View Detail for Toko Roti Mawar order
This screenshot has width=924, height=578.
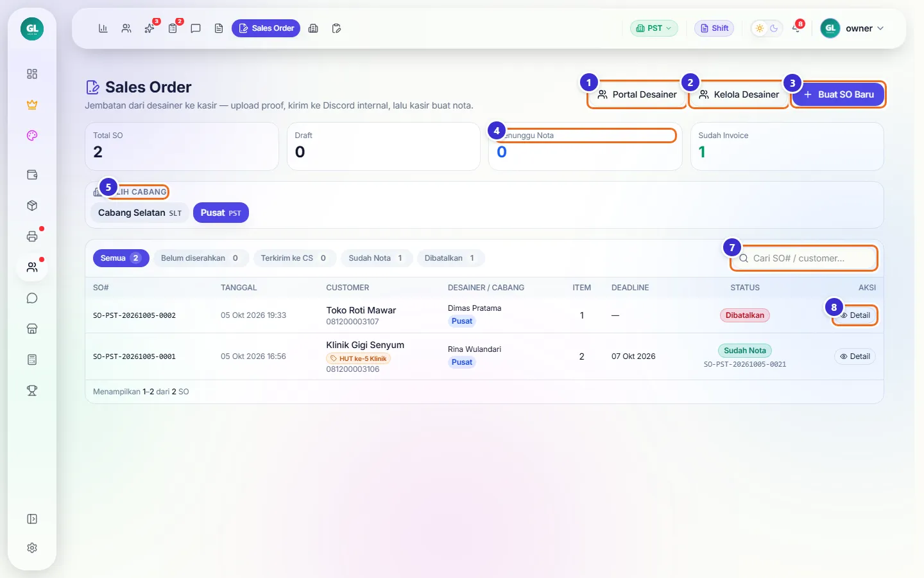(x=855, y=315)
